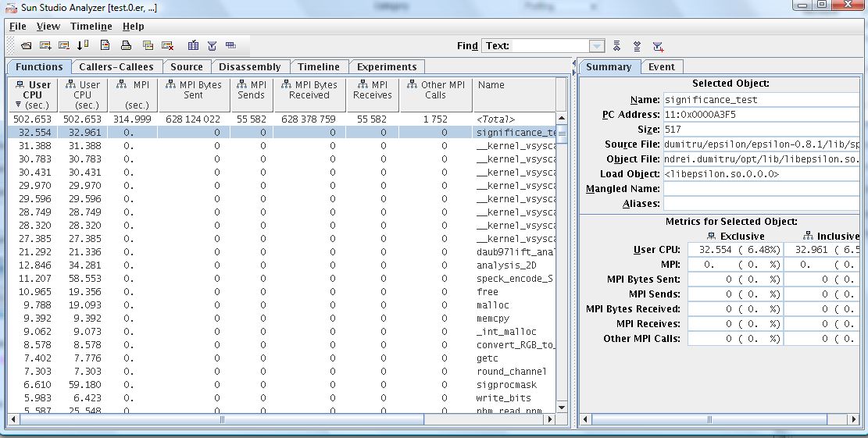
Task: Select the free function row
Action: coord(282,292)
